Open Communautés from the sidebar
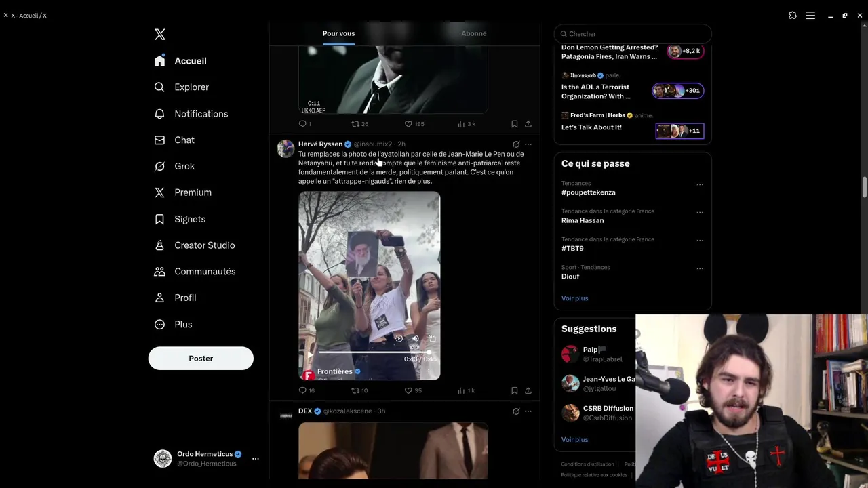 coord(195,272)
